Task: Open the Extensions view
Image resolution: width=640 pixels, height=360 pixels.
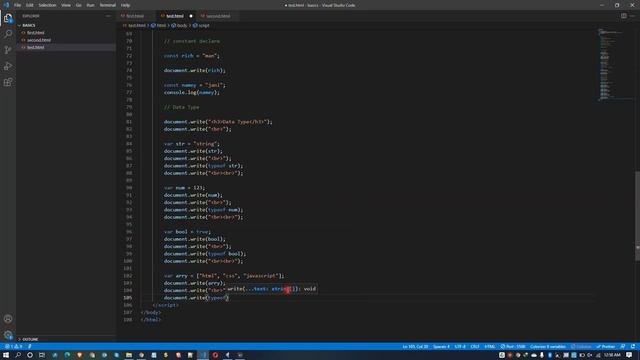Action: point(8,82)
